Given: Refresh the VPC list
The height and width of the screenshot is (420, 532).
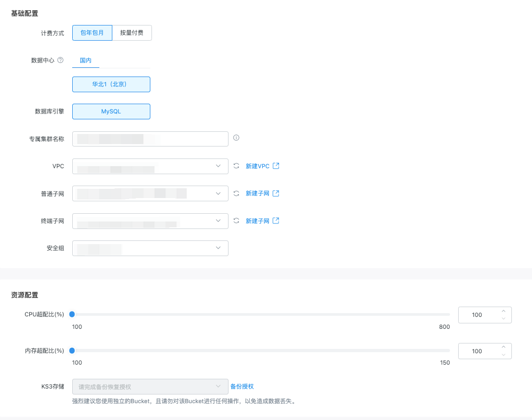Looking at the screenshot, I should coord(236,166).
